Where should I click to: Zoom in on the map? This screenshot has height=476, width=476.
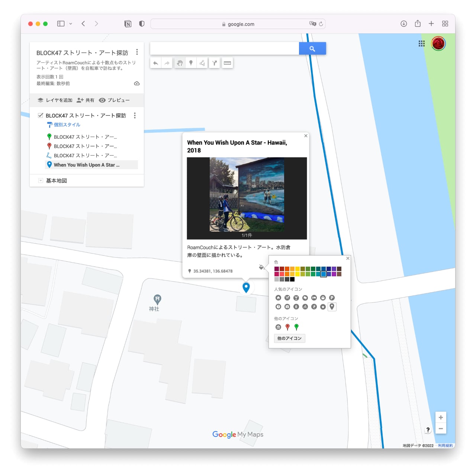click(441, 417)
